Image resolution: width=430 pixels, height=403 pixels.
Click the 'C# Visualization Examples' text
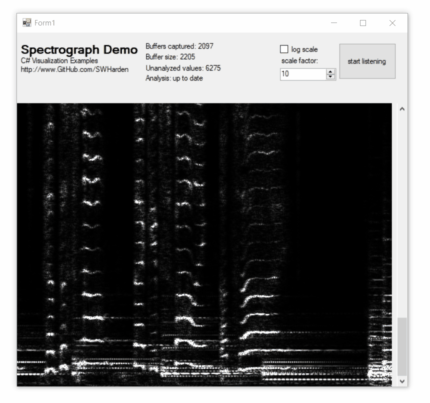click(59, 61)
